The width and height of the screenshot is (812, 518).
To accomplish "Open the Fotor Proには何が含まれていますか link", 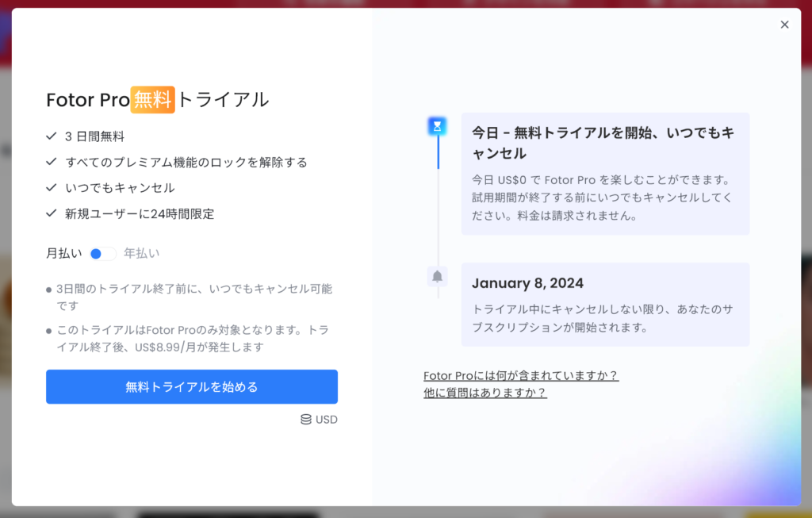I will pyautogui.click(x=521, y=375).
